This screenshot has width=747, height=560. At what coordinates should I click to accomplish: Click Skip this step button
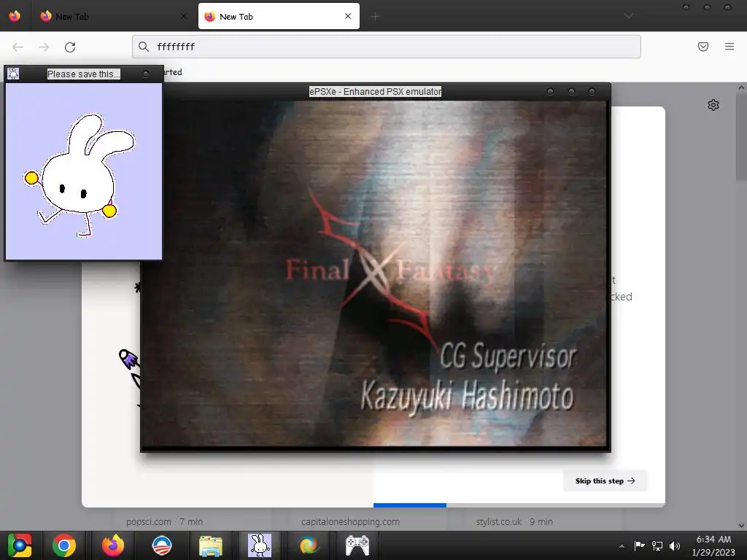tap(605, 481)
